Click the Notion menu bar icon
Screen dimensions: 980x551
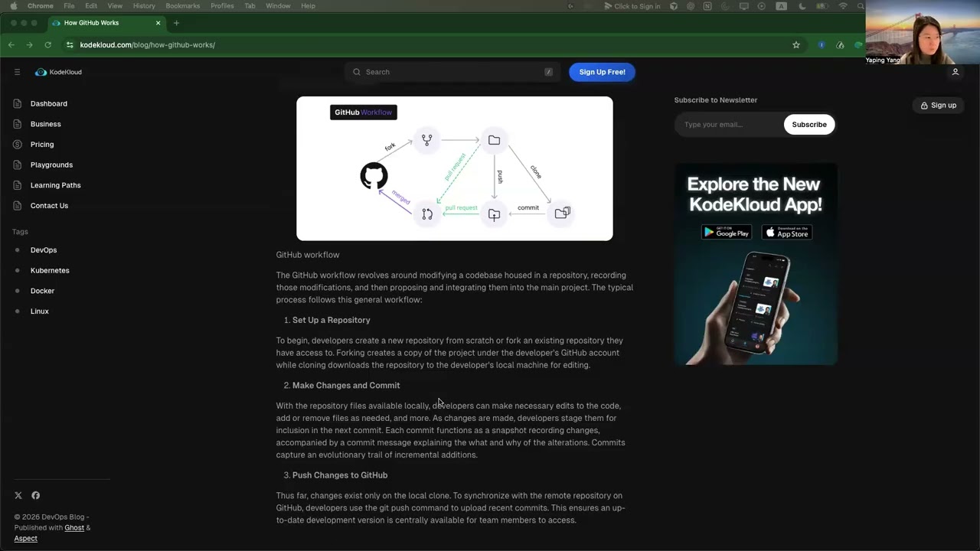click(x=707, y=6)
